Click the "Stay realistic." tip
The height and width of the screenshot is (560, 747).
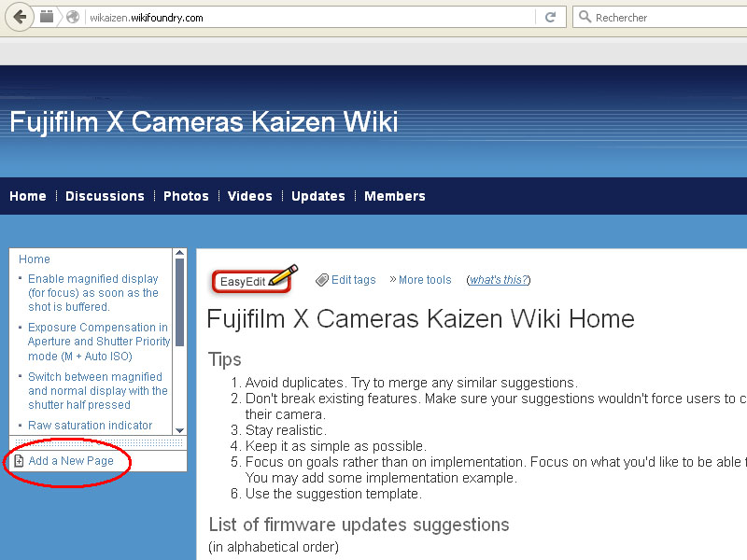point(286,430)
